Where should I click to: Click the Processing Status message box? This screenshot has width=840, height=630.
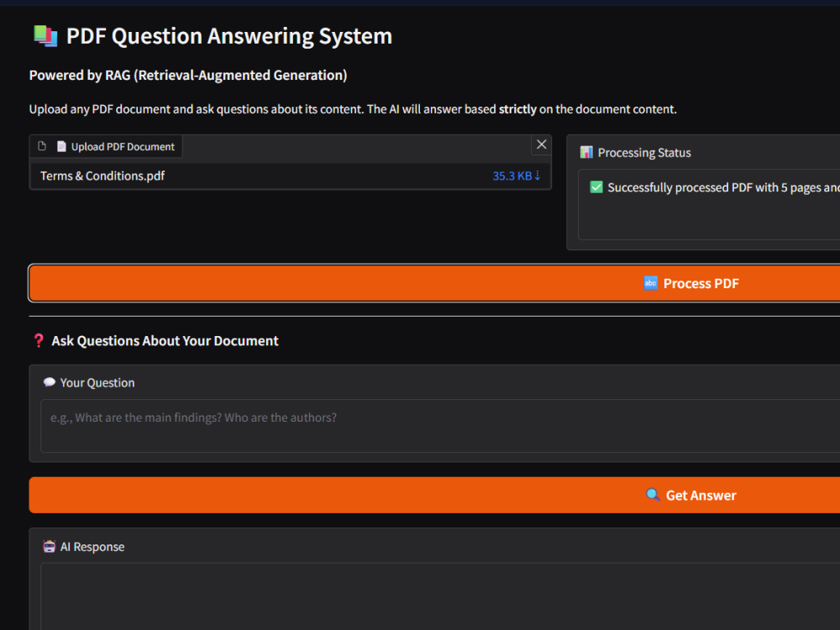pos(709,205)
